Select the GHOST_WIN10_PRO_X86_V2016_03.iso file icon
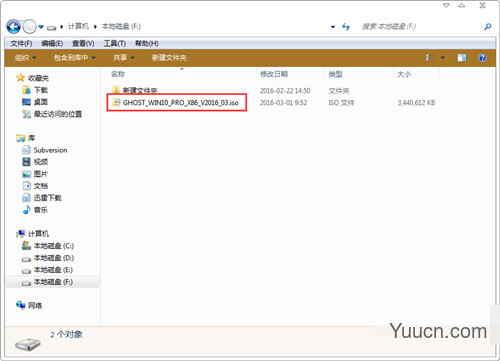The width and height of the screenshot is (500, 361). tap(116, 102)
